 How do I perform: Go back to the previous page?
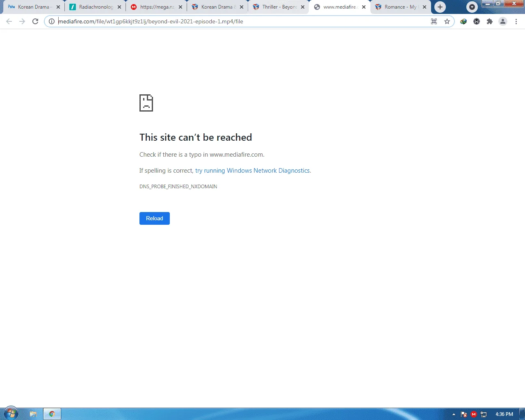(9, 21)
